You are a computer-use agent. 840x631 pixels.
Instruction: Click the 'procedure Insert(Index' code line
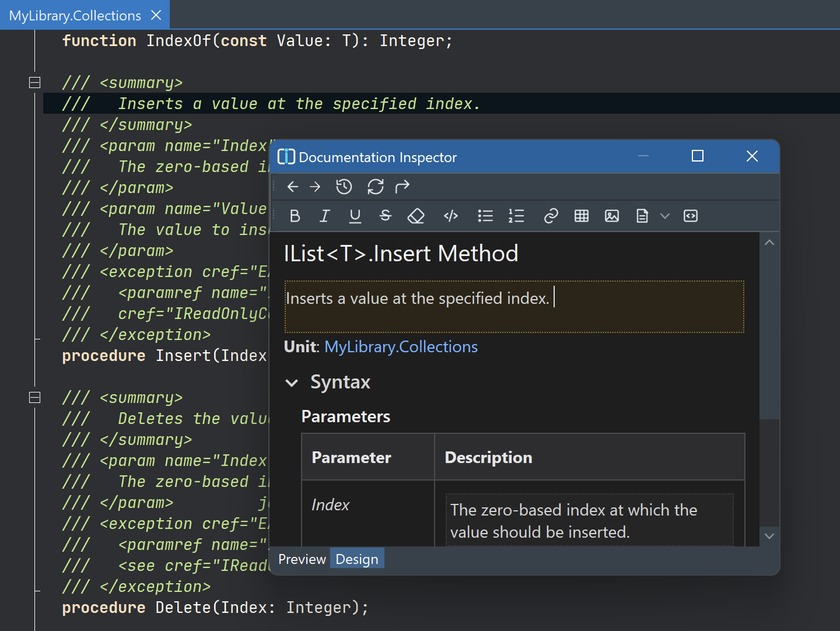point(164,356)
